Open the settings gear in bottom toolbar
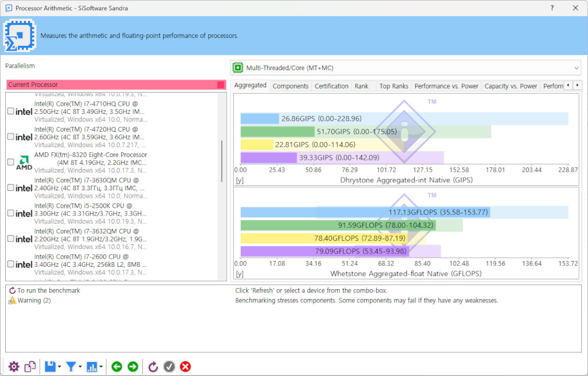The height and width of the screenshot is (376, 588). coord(14,367)
